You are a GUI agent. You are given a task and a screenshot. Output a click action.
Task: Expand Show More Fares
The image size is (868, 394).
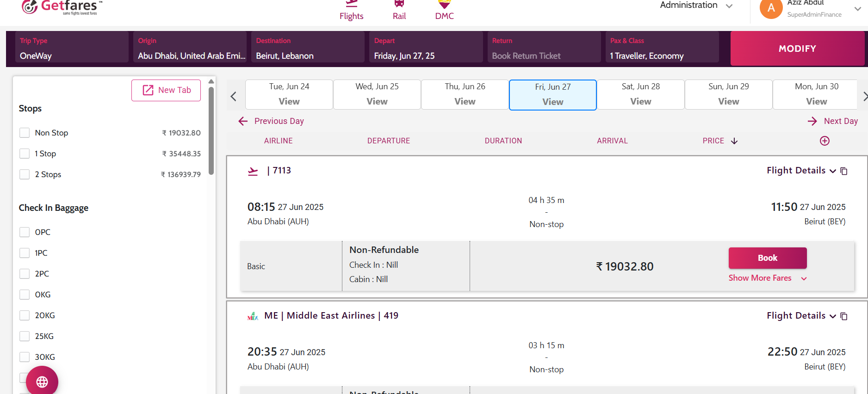pos(767,278)
